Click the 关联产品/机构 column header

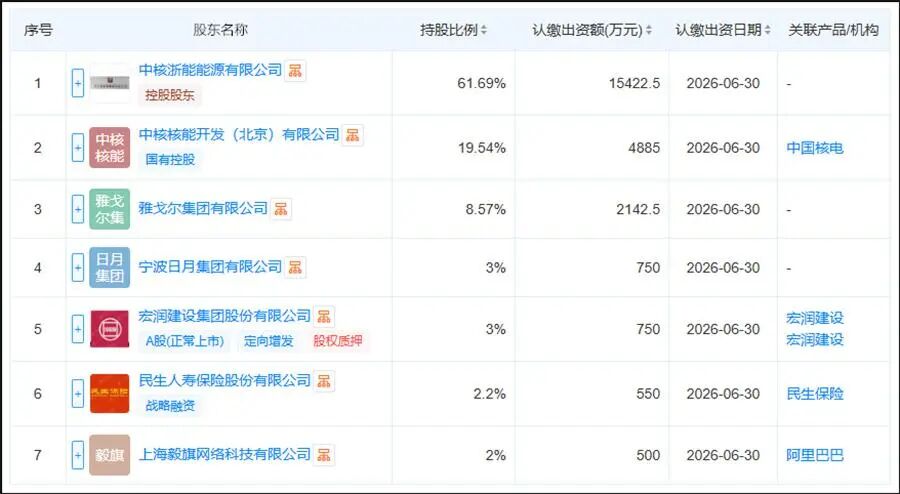pyautogui.click(x=833, y=30)
